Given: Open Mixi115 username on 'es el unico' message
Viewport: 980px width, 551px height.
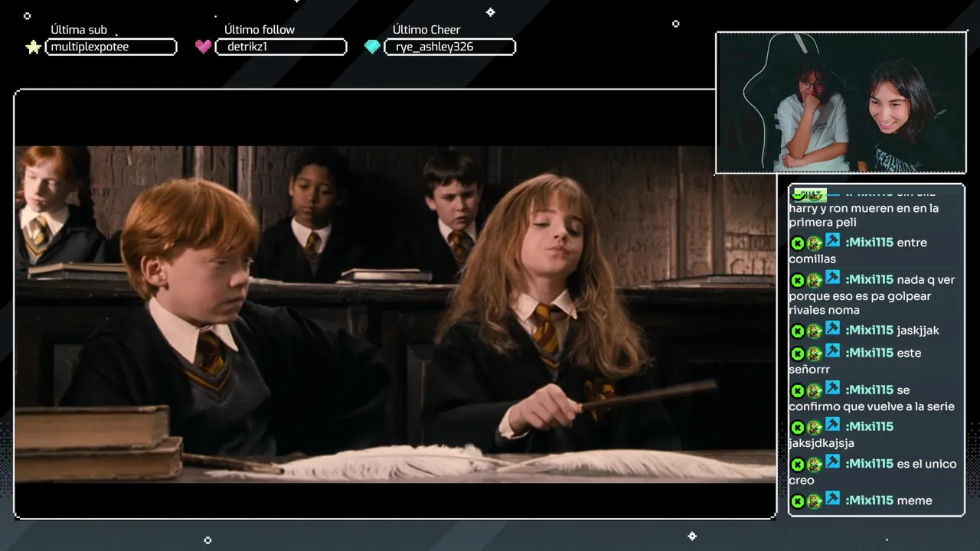Looking at the screenshot, I should 870,464.
